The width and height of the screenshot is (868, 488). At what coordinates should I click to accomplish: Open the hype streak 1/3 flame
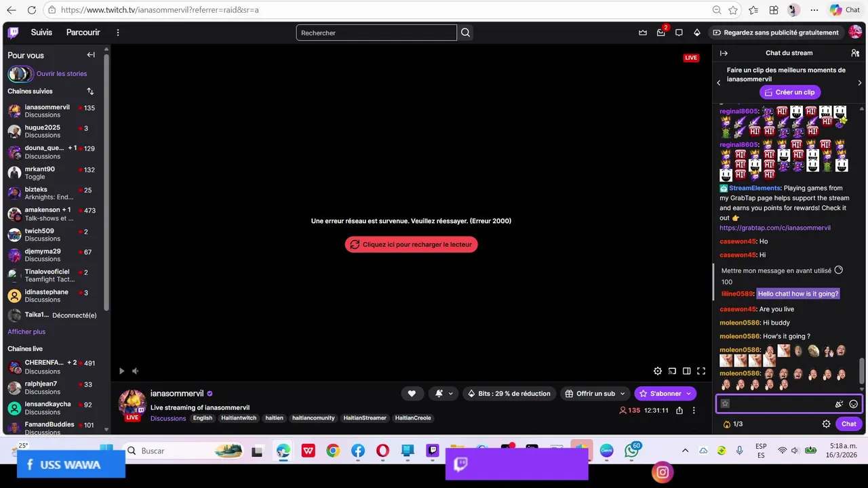(x=733, y=424)
